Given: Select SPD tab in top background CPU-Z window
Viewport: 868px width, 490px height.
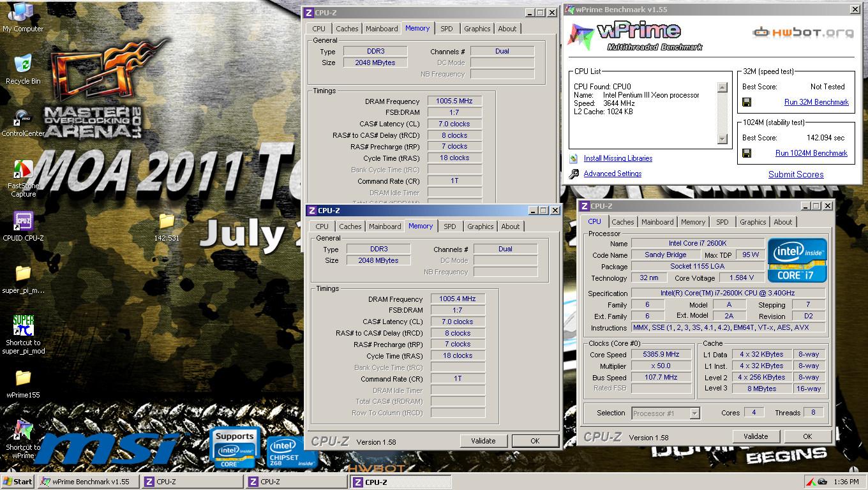Looking at the screenshot, I should (447, 29).
